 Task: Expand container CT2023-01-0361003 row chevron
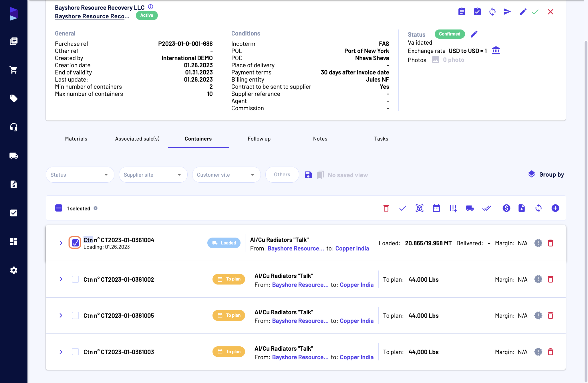[x=61, y=352]
